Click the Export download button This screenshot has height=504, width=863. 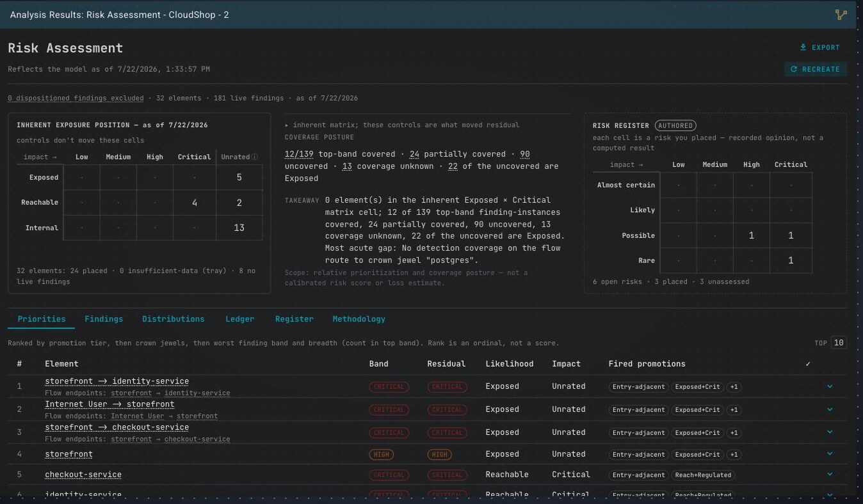tap(819, 47)
